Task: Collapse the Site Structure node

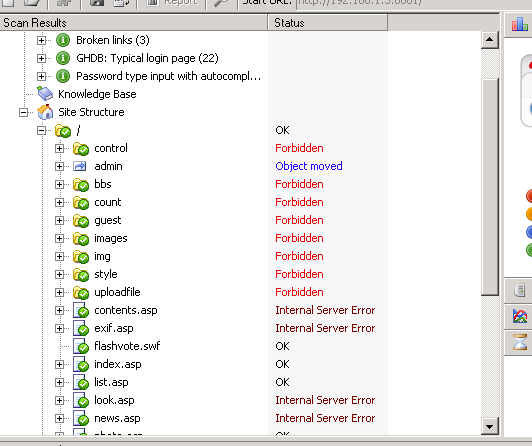Action: click(x=23, y=112)
